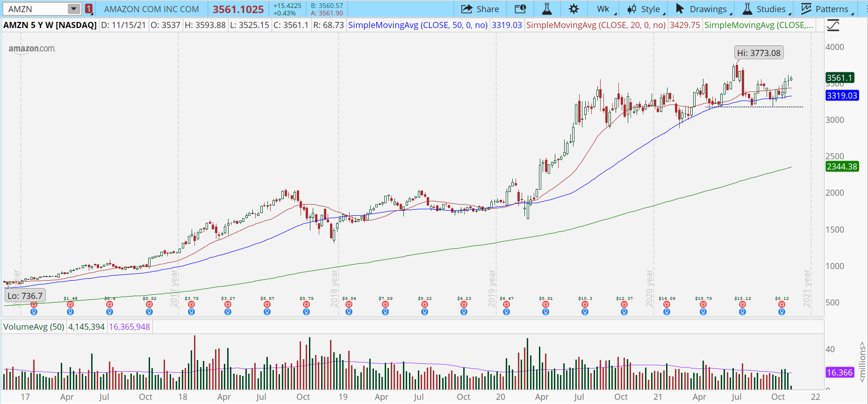This screenshot has width=868, height=404.
Task: Select the conference call icon under $5.07
Action: point(267,305)
